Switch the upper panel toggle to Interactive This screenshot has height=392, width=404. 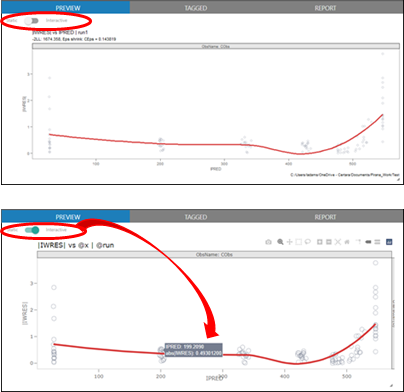pyautogui.click(x=32, y=21)
